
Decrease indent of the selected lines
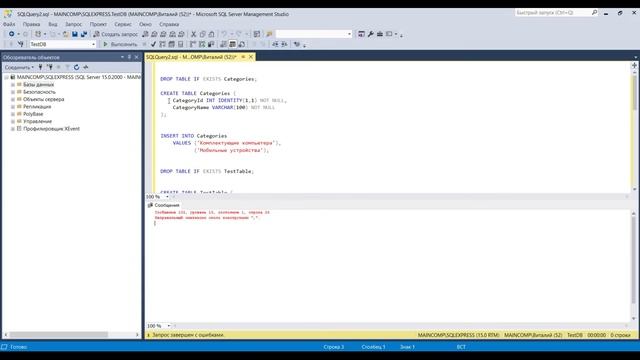tap(275, 44)
